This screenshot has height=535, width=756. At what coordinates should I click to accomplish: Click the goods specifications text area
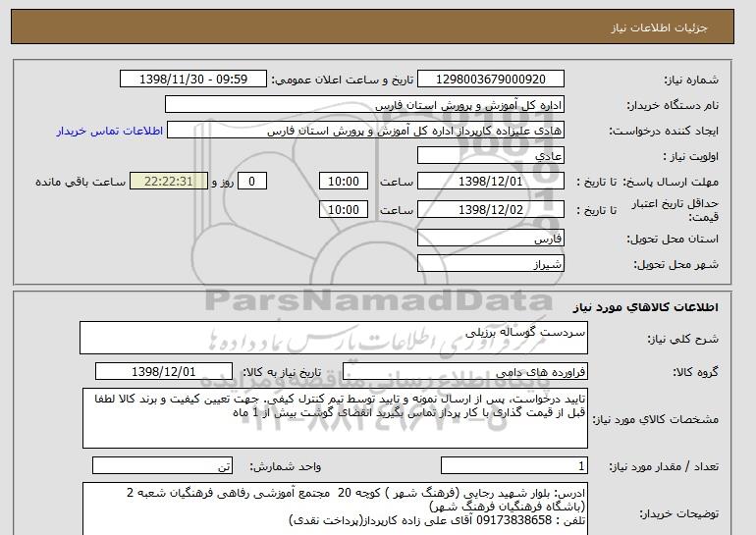pyautogui.click(x=335, y=418)
